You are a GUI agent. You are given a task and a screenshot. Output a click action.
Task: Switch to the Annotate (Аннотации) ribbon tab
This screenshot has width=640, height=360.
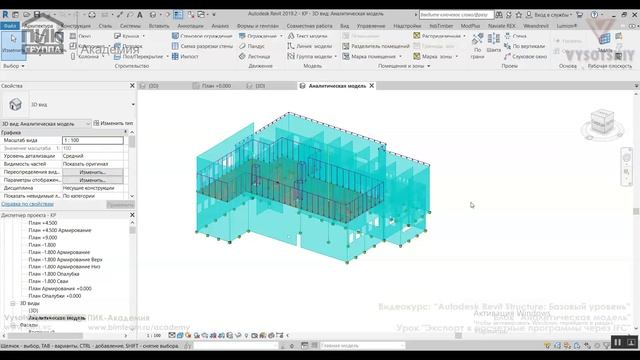click(x=190, y=26)
